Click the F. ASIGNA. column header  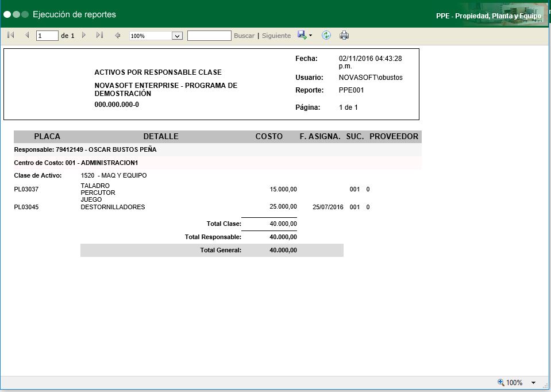point(320,136)
